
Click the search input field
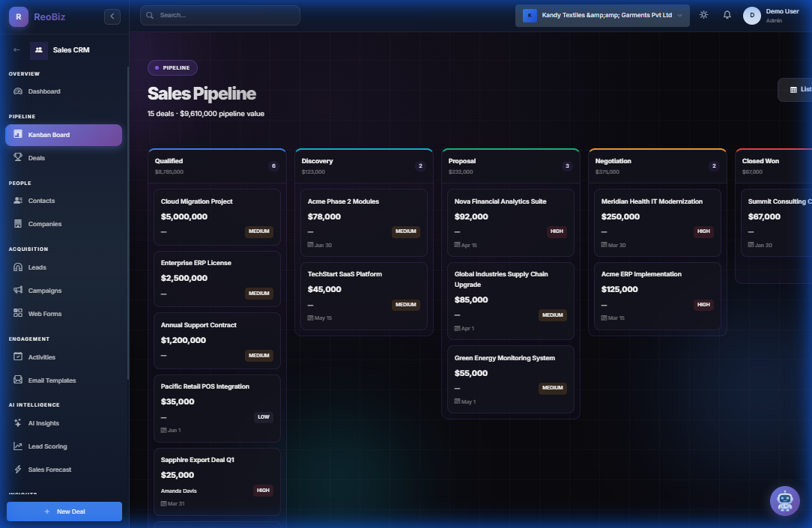coord(219,14)
